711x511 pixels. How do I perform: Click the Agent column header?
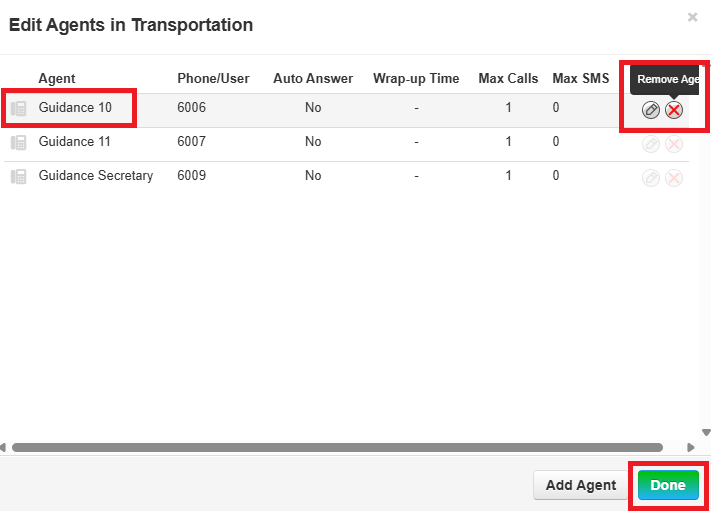click(57, 78)
